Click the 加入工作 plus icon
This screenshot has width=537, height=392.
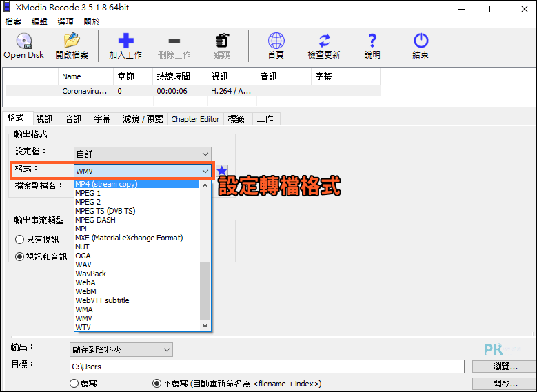[x=125, y=41]
